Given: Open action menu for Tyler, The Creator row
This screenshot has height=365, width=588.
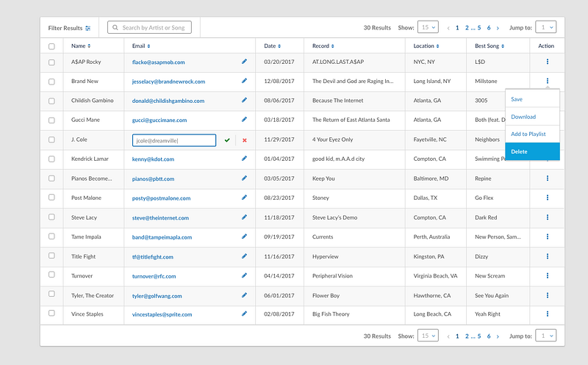Looking at the screenshot, I should [x=547, y=295].
